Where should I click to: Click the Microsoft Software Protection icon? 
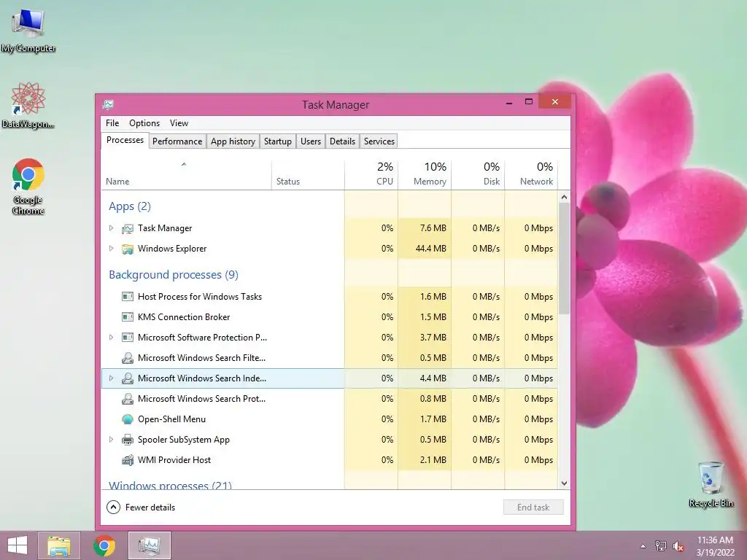[127, 338]
